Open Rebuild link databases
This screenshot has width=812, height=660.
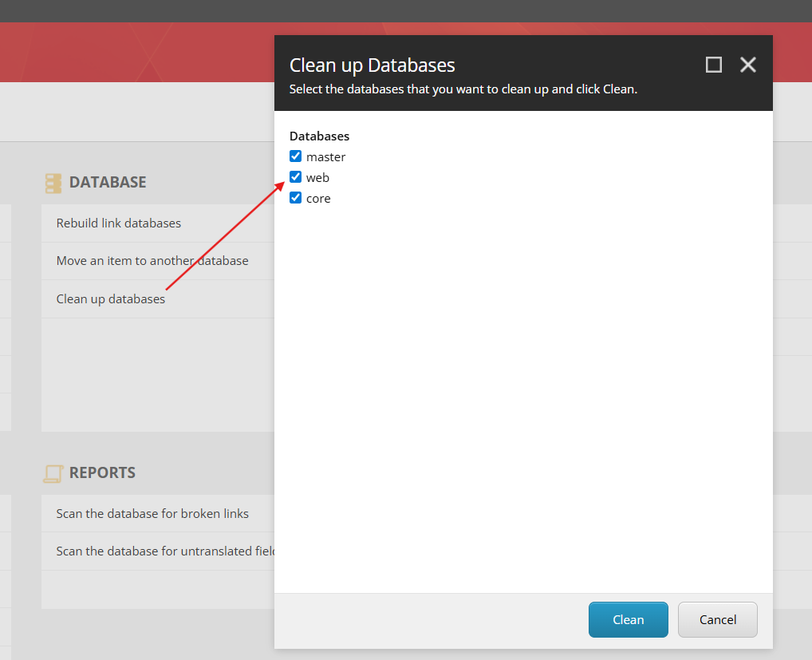(119, 223)
